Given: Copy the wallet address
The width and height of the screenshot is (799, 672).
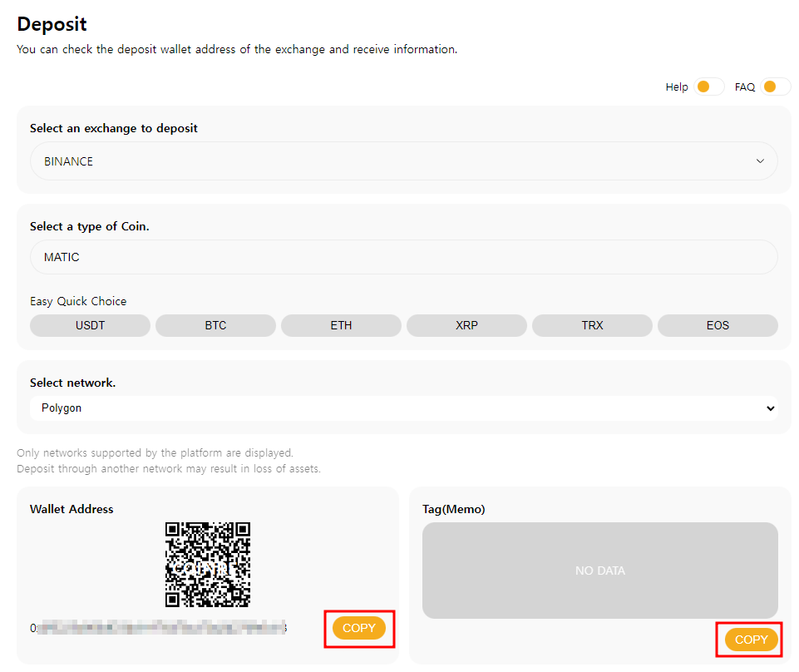Looking at the screenshot, I should [359, 628].
